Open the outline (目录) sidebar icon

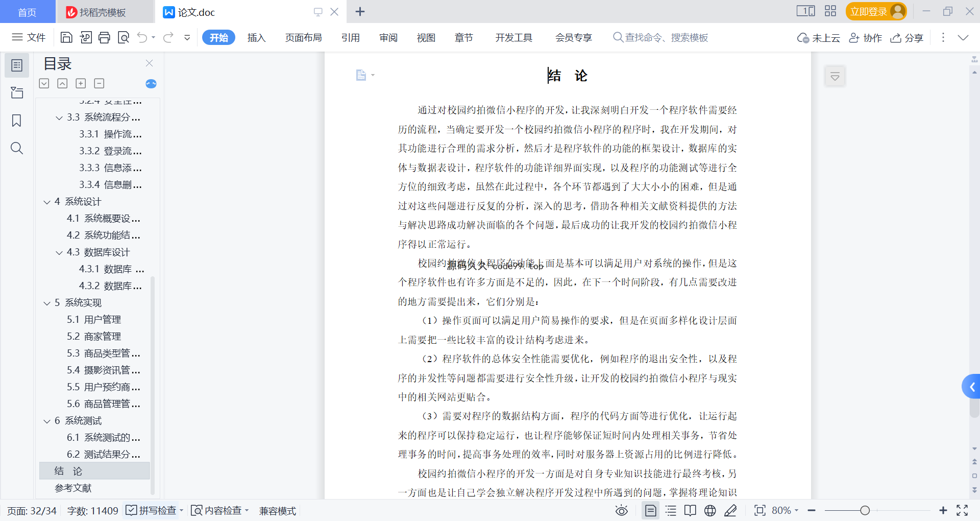tap(17, 65)
